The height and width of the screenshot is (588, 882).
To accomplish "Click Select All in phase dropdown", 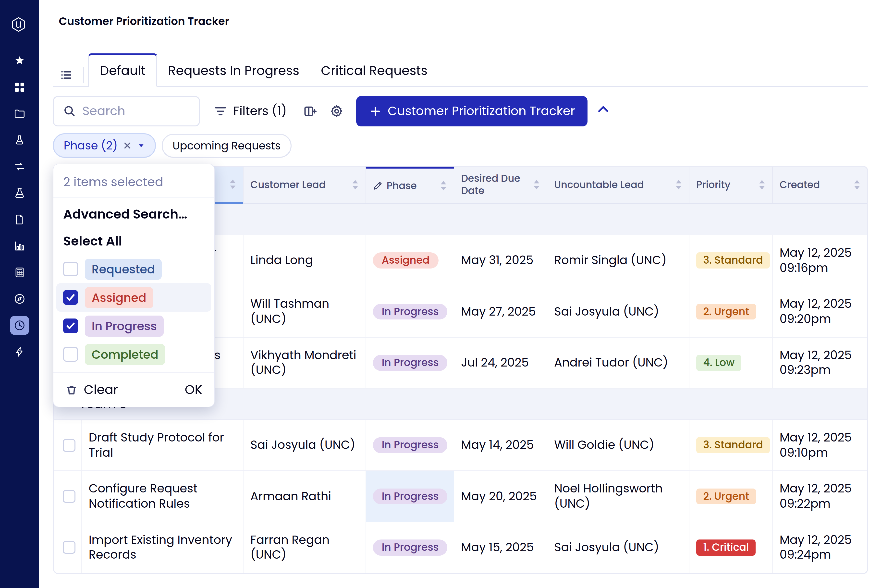I will 93,241.
